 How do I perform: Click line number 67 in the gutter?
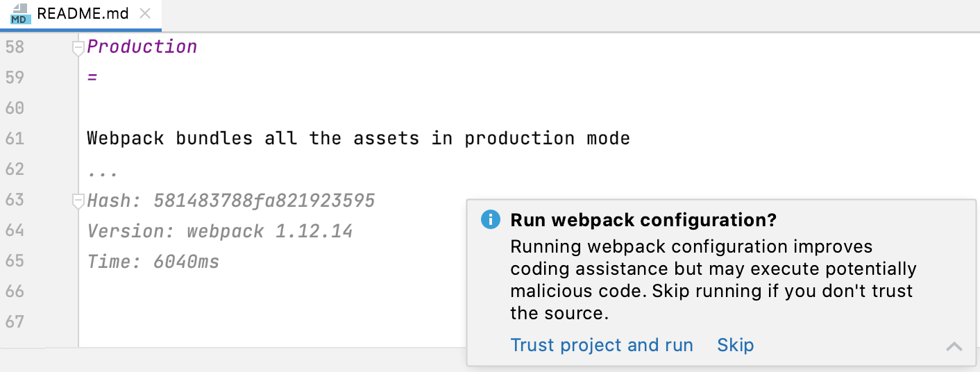click(x=15, y=321)
